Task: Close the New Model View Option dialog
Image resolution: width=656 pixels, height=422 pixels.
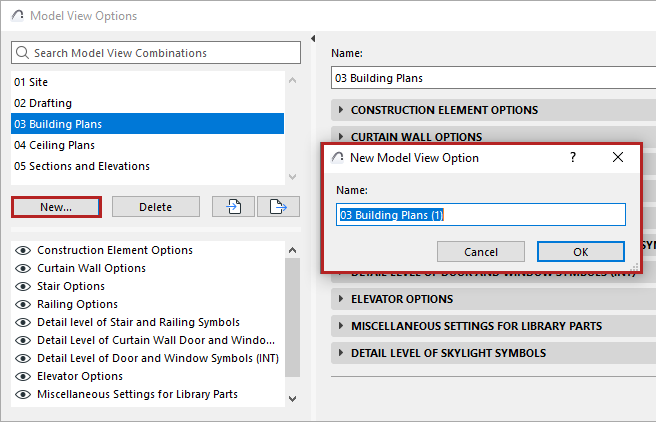Action: coord(617,158)
